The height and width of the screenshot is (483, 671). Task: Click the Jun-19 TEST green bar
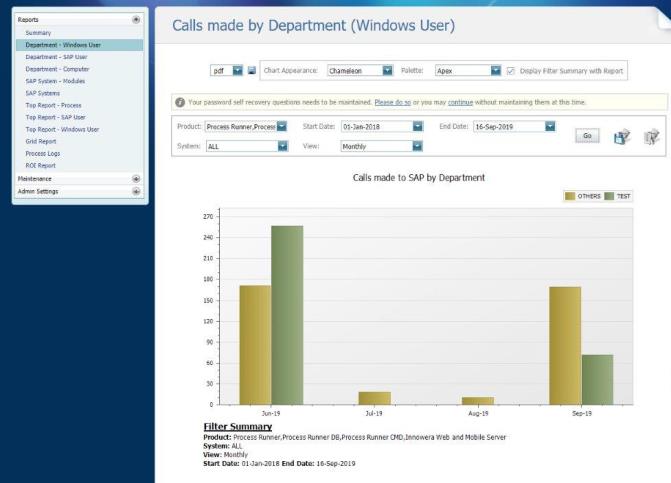(287, 315)
